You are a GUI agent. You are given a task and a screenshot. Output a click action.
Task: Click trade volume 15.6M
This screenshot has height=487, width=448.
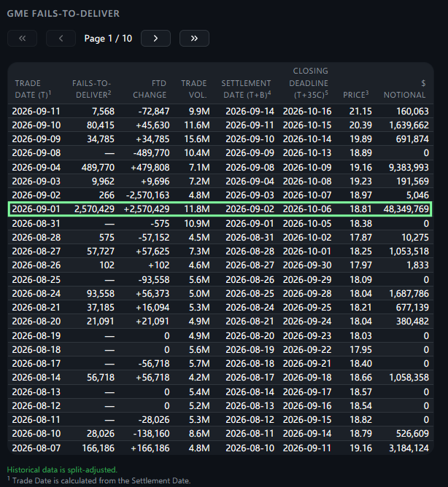coord(197,139)
